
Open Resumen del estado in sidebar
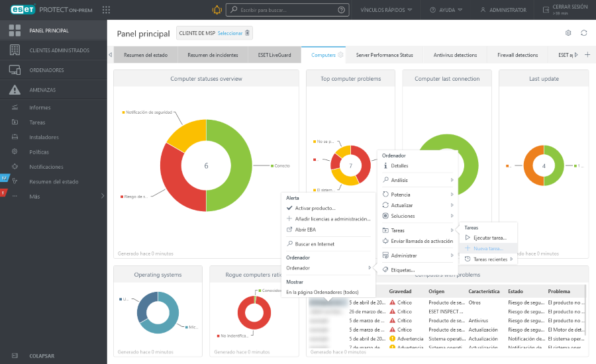(54, 181)
